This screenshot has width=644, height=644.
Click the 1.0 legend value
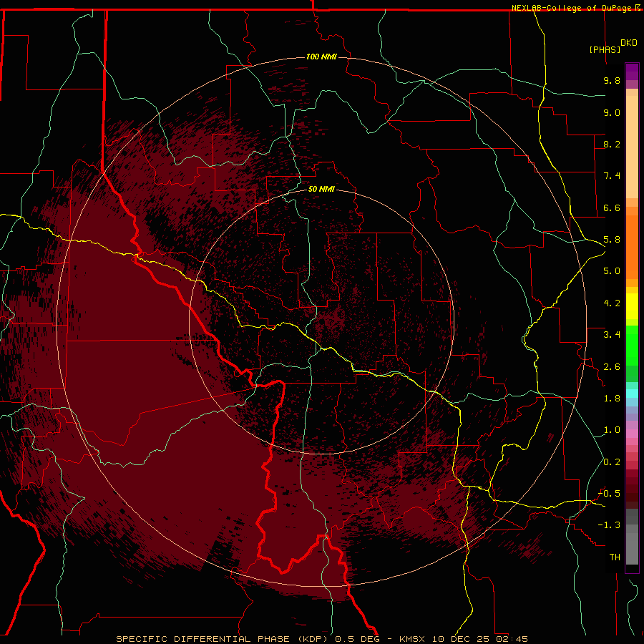tap(612, 430)
